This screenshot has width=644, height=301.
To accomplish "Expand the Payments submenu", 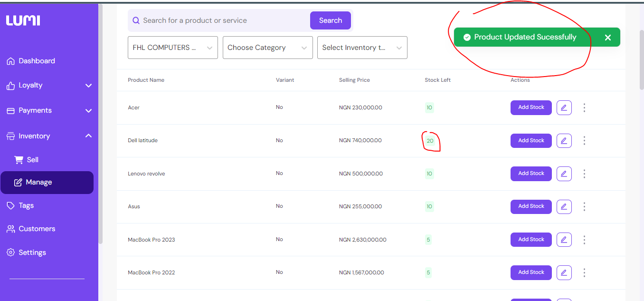I will pyautogui.click(x=88, y=111).
